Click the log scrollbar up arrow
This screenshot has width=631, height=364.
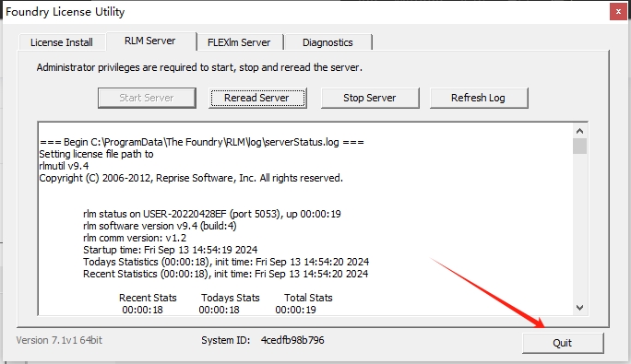[580, 131]
